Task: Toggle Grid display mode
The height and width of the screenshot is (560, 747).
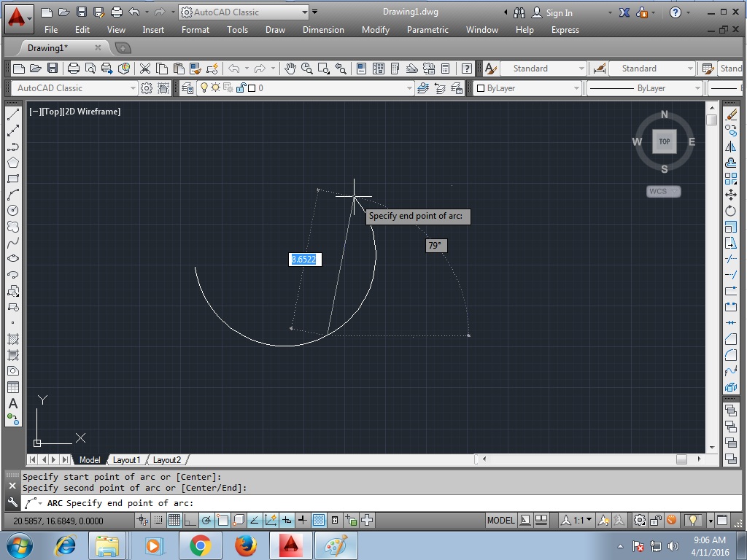Action: tap(174, 520)
